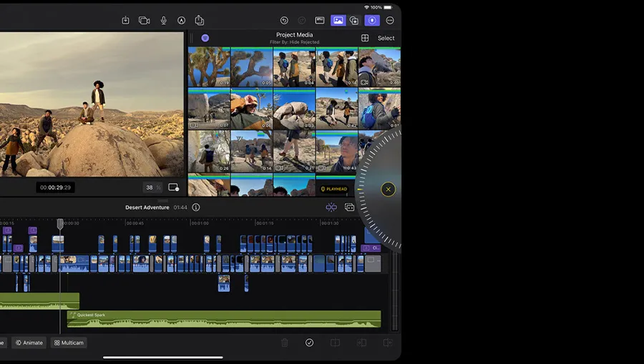
Task: Open the Multicam tab
Action: [x=69, y=343]
